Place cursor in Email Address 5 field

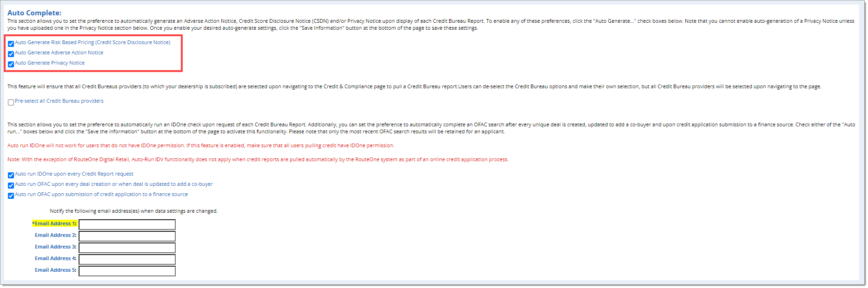pyautogui.click(x=127, y=271)
